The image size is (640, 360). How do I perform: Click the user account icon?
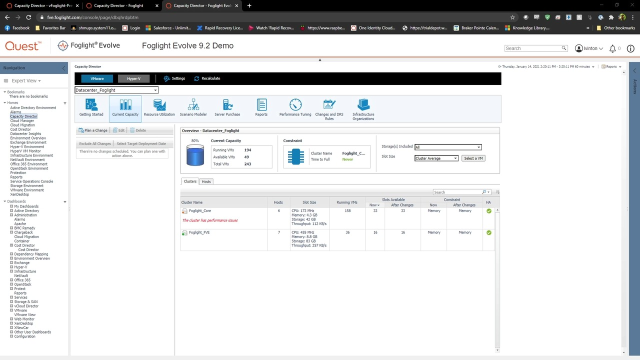click(579, 48)
